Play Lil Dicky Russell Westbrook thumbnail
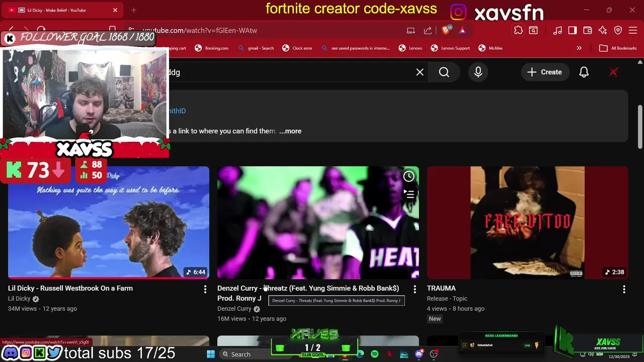 click(x=109, y=222)
